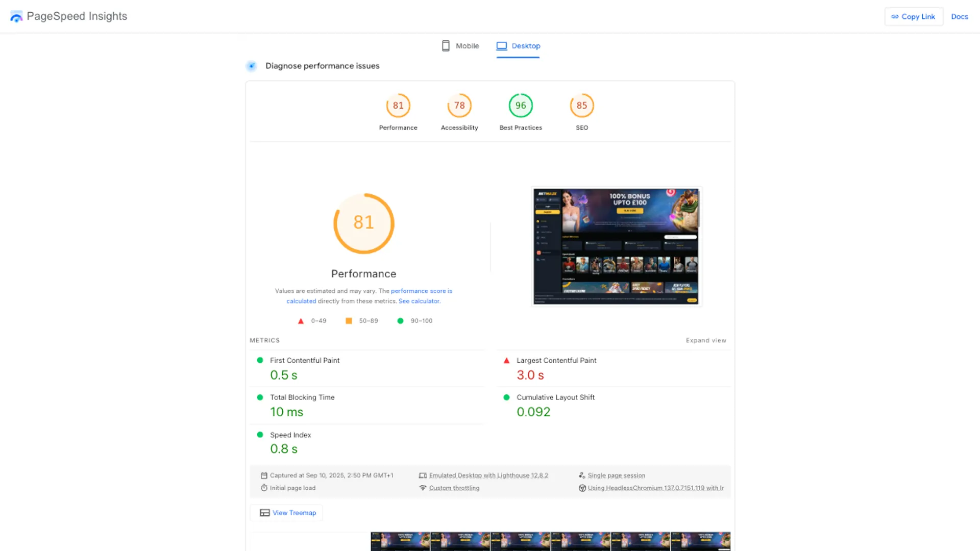Image resolution: width=980 pixels, height=551 pixels.
Task: Click the Lighthouse emulated device icon
Action: [x=423, y=475]
